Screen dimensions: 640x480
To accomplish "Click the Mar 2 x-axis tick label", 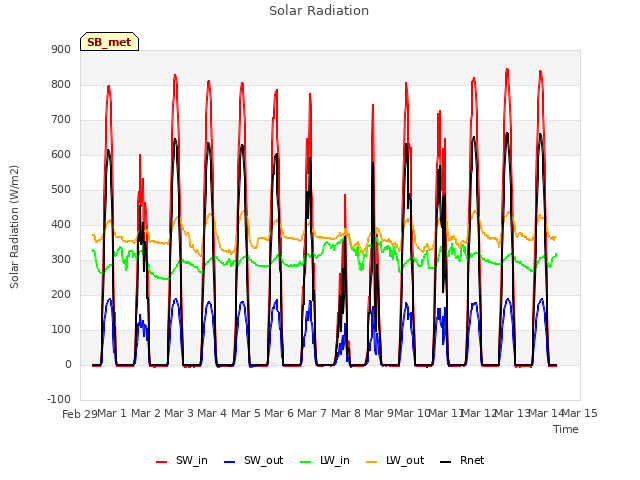I will (146, 413).
